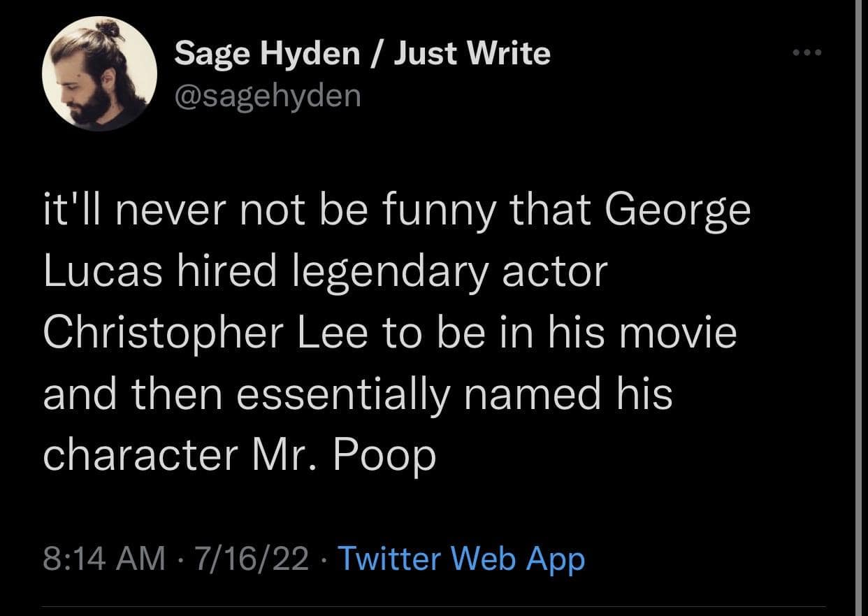Open the "Sage Hyden" display name
The image size is (868, 616).
[x=266, y=54]
